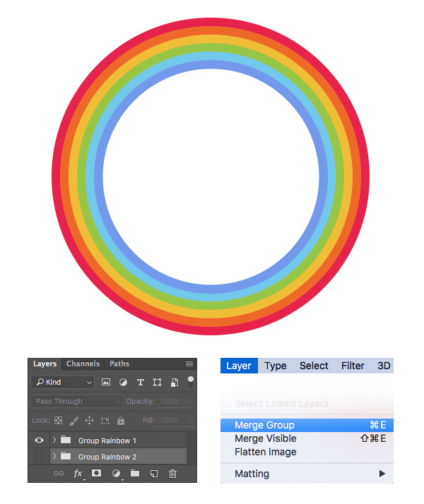Switch to the Paths tab
The height and width of the screenshot is (504, 424).
119,364
